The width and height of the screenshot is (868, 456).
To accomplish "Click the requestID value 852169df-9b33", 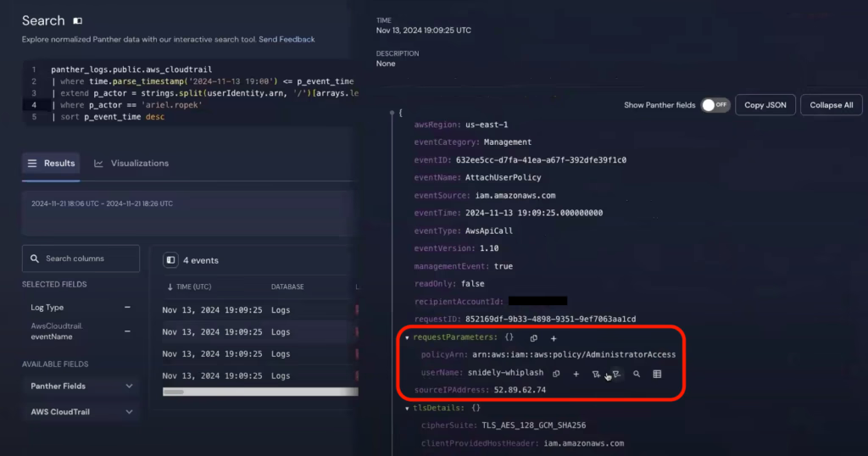I will (550, 320).
